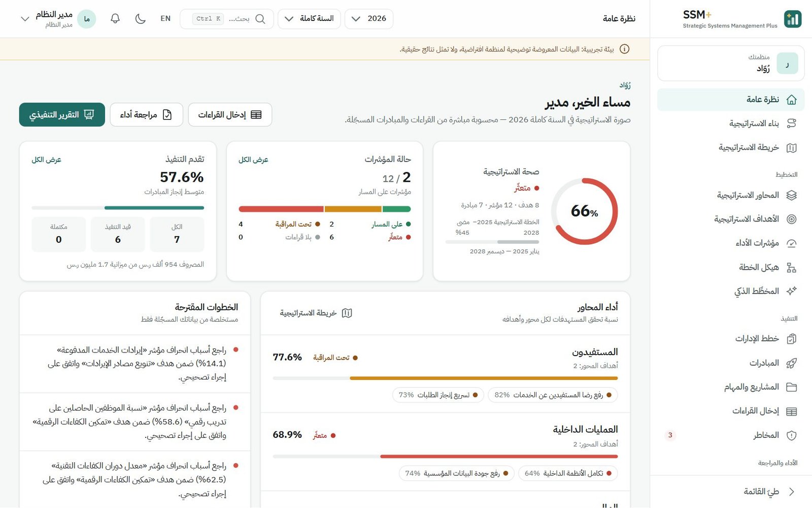This screenshot has height=508, width=812.
Task: Click the الأهداف الاستراتيجية target icon
Action: coord(791,219)
